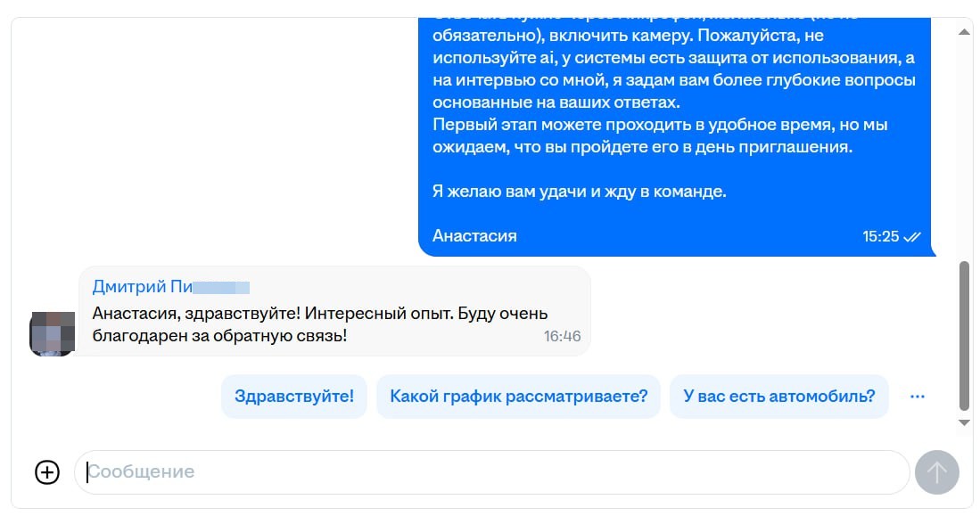Click the 16:46 timestamp on Дмитрий's message
The width and height of the screenshot is (980, 524).
[x=564, y=337]
